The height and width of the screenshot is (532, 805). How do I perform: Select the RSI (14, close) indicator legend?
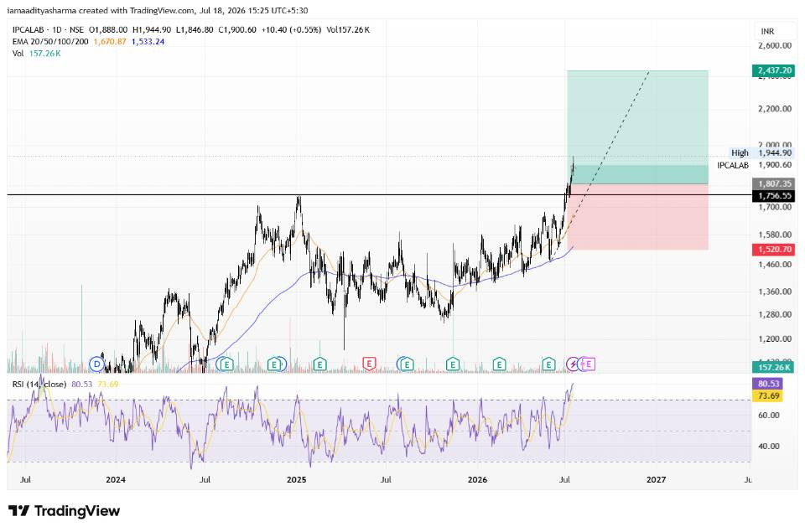tap(39, 385)
